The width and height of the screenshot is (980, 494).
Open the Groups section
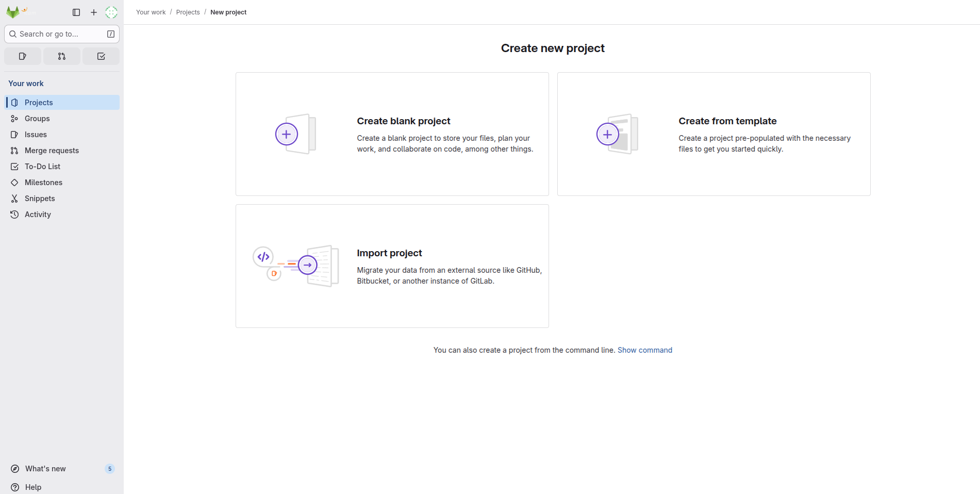tap(37, 118)
